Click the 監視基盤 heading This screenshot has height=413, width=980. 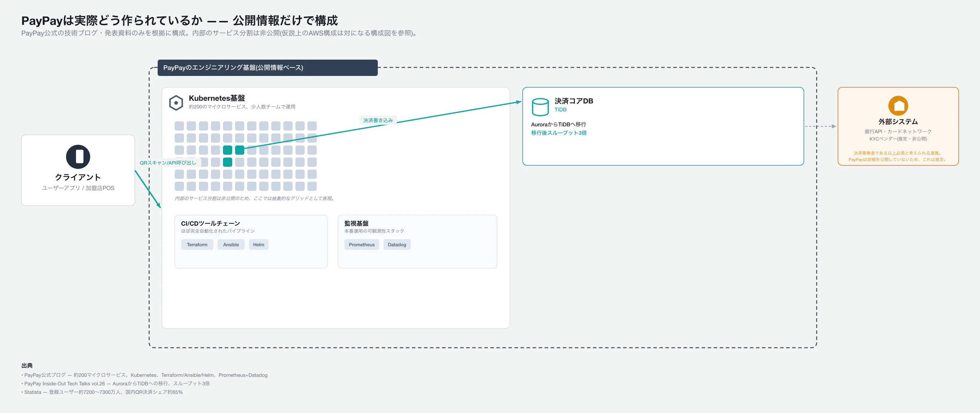(x=356, y=223)
